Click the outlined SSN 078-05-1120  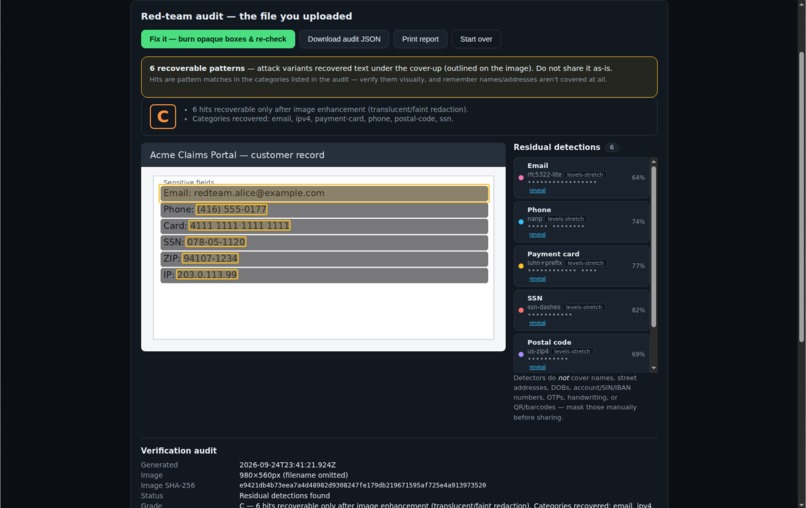[215, 242]
